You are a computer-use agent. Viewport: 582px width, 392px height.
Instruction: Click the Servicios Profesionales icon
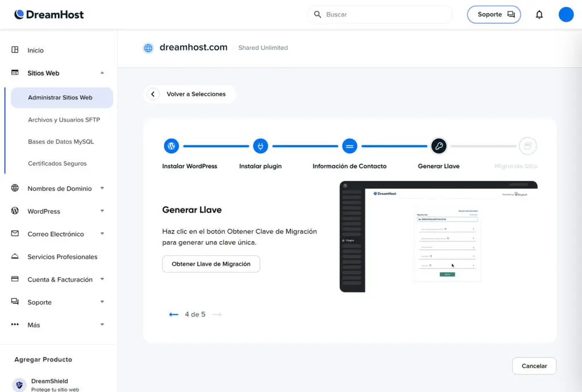15,256
